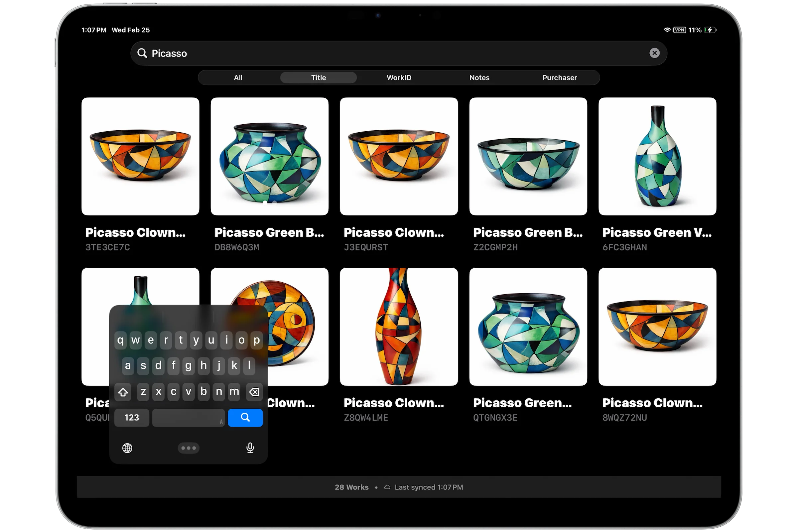Tap the Wi-Fi icon in status bar
This screenshot has width=798, height=532.
pos(667,30)
